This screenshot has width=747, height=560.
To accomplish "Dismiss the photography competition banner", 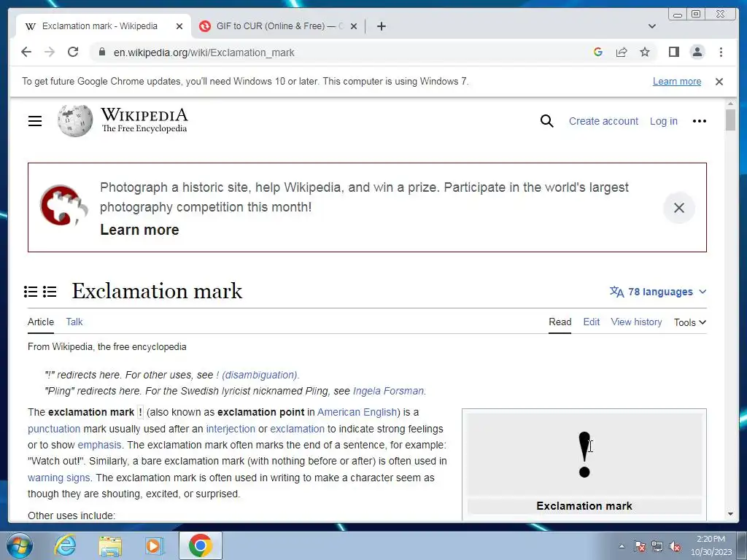I will (679, 208).
